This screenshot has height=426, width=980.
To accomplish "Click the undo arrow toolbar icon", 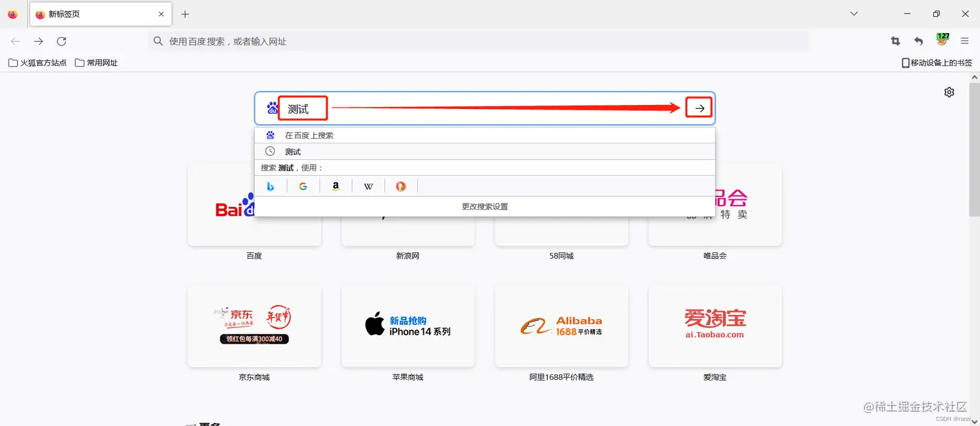I will pyautogui.click(x=918, y=41).
